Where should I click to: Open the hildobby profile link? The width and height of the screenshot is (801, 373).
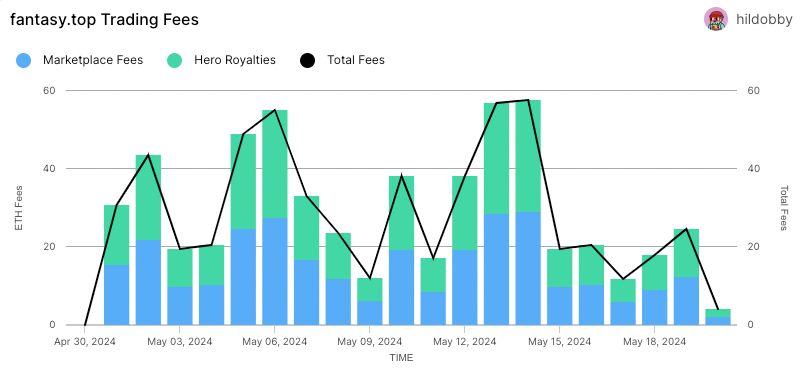tap(764, 20)
